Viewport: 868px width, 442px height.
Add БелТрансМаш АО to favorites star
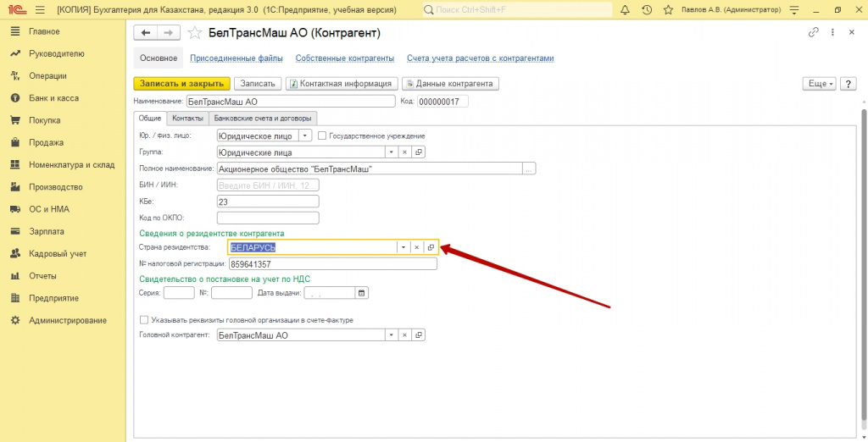click(194, 33)
